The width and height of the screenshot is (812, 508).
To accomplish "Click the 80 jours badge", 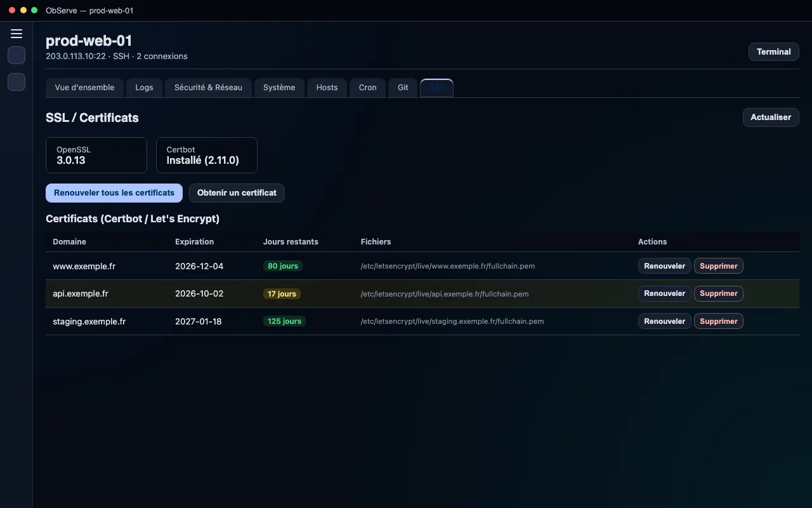I will point(283,266).
